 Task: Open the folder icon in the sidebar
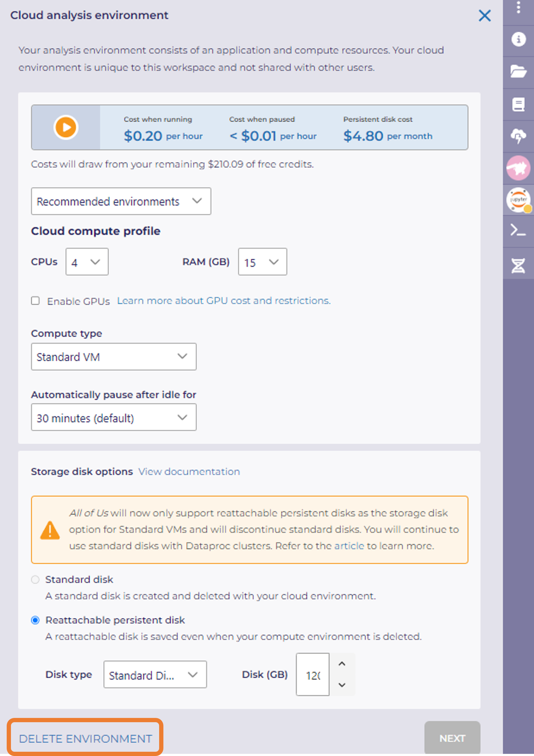click(518, 72)
